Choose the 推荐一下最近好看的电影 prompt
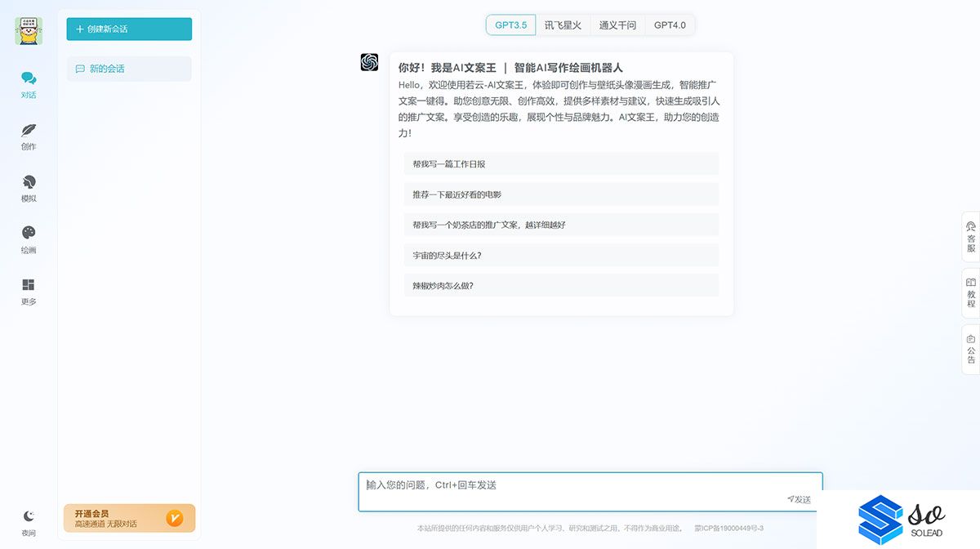980x549 pixels. [x=561, y=194]
